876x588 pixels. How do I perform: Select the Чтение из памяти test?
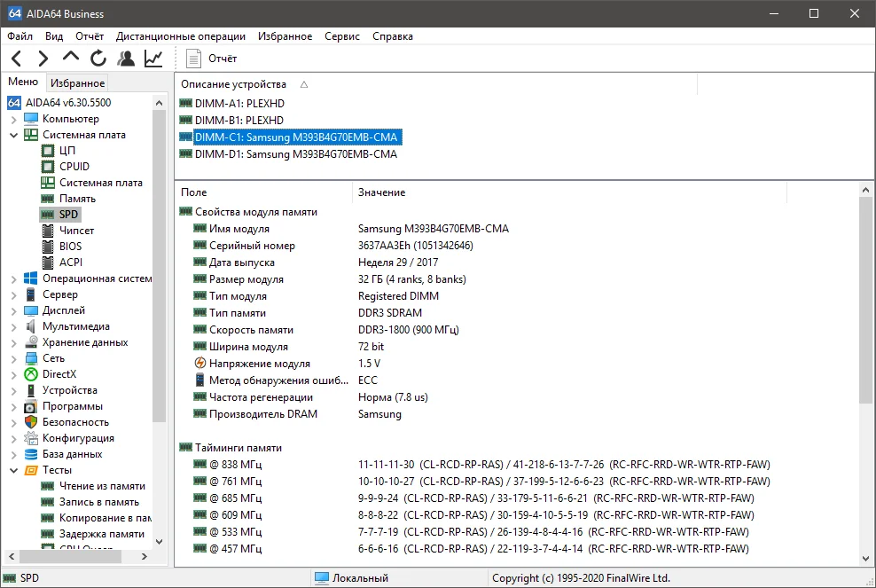[102, 486]
